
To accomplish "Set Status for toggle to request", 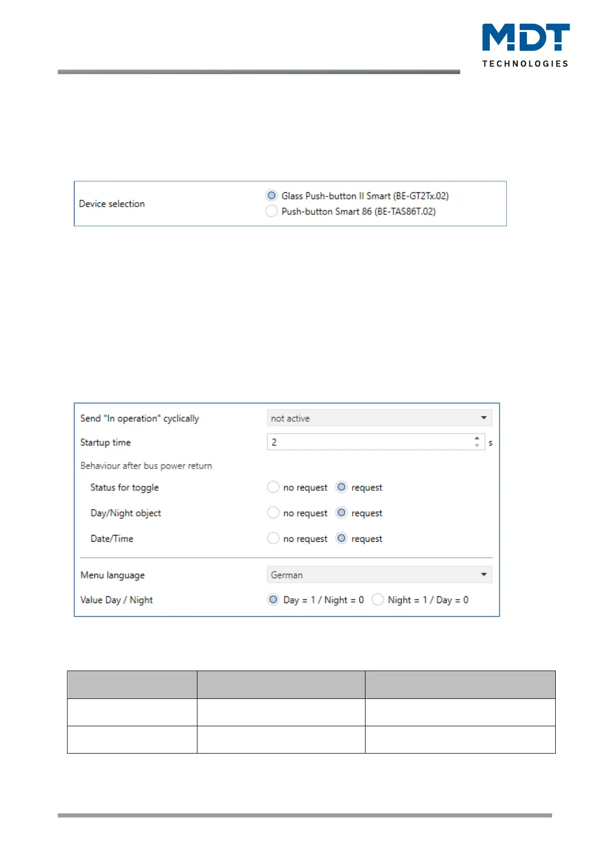I will click(341, 487).
